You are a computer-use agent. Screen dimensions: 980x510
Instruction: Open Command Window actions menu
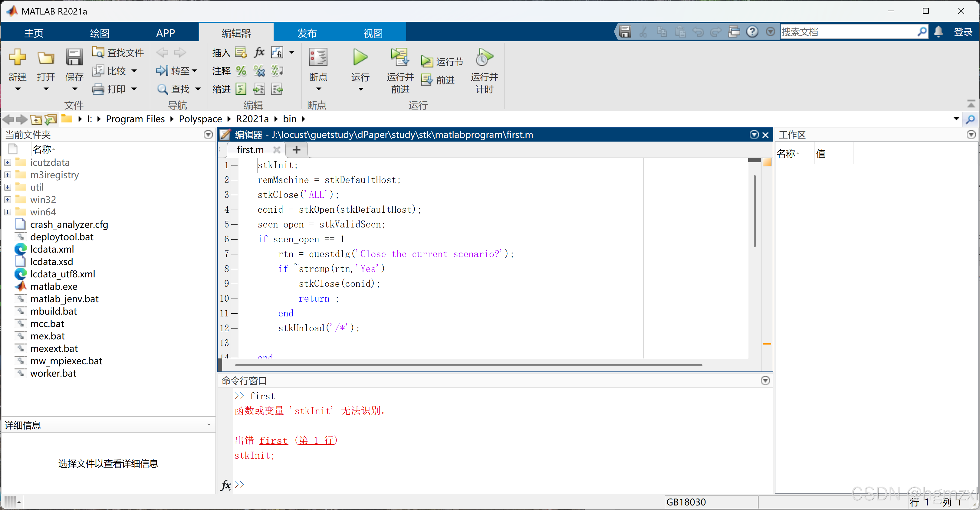tap(765, 381)
